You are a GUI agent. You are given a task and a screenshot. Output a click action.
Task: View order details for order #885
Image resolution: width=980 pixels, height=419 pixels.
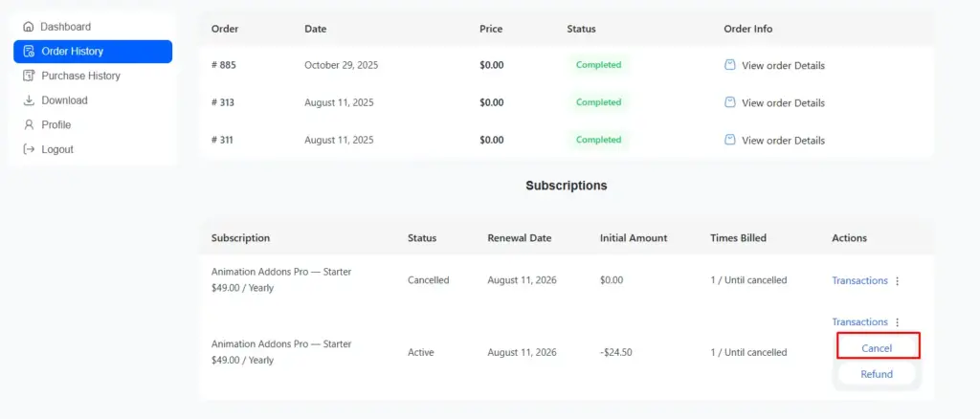tap(783, 65)
